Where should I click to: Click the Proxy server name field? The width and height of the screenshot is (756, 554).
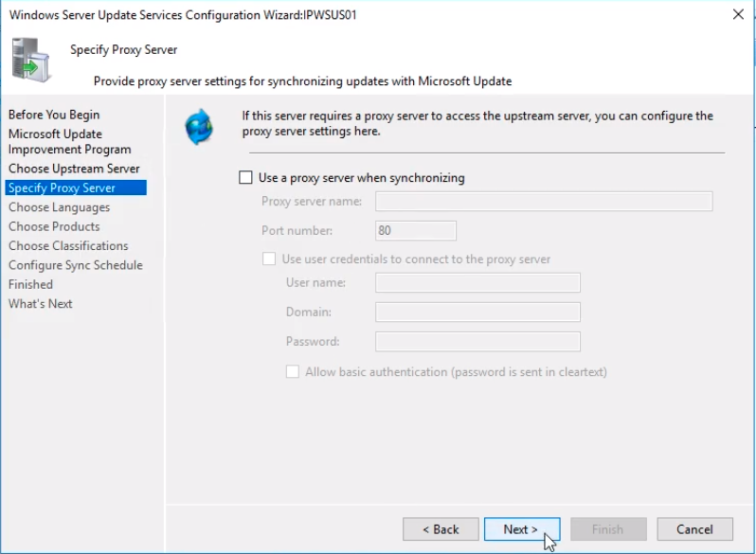click(544, 201)
